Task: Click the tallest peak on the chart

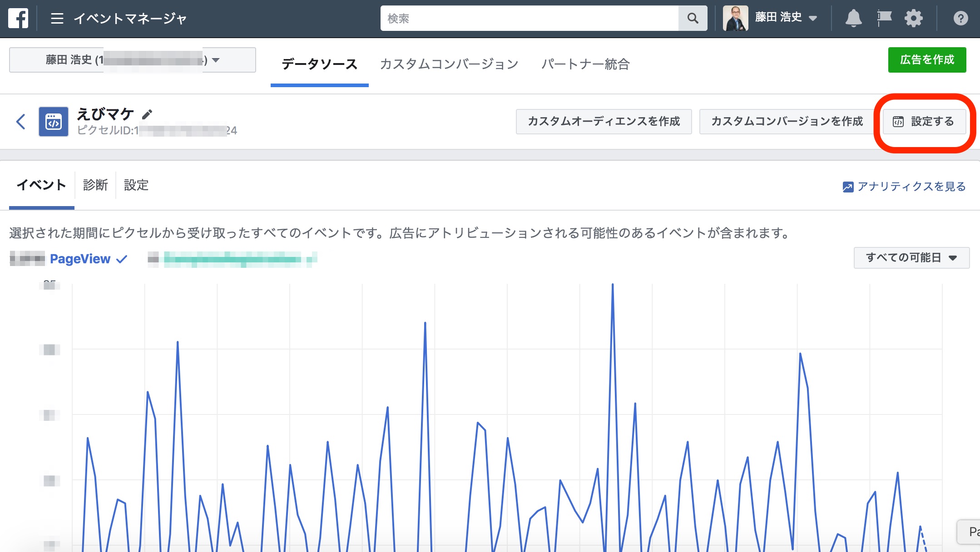Action: click(x=613, y=285)
